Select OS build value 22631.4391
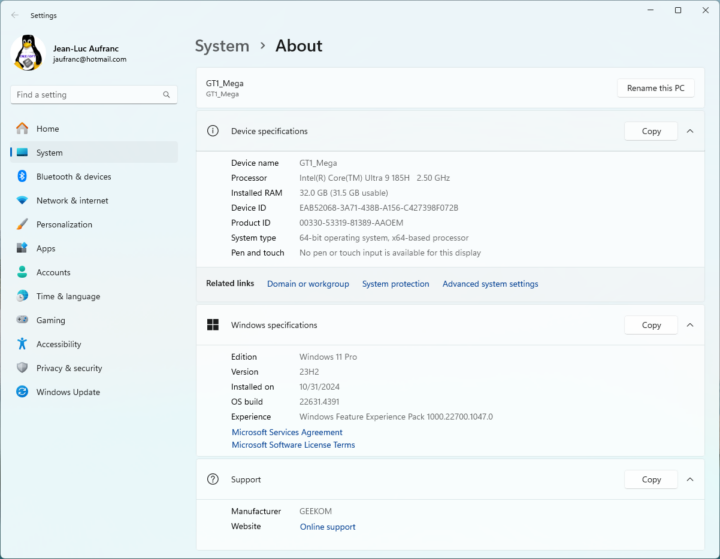This screenshot has height=559, width=720. click(x=319, y=402)
